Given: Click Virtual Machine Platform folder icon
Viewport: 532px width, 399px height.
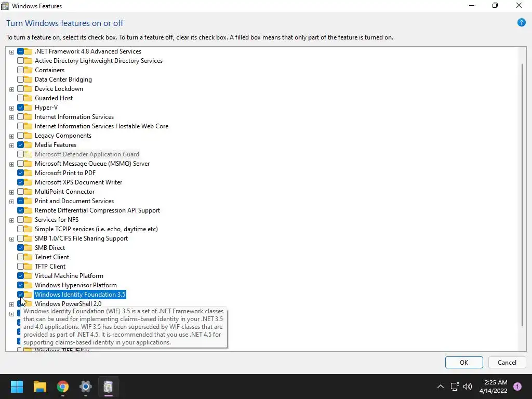Looking at the screenshot, I should 28,276.
